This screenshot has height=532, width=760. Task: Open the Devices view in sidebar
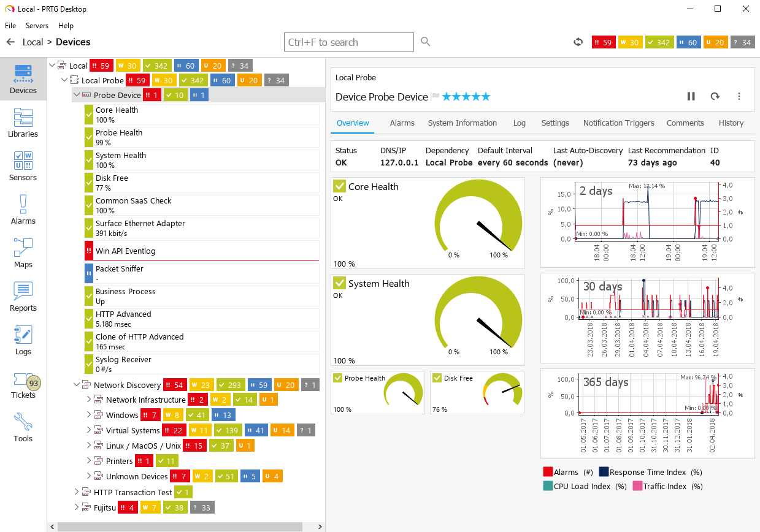(x=23, y=80)
